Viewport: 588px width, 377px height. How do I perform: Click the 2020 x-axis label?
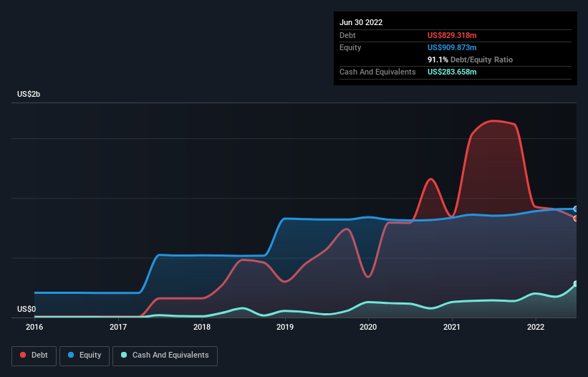coord(368,327)
